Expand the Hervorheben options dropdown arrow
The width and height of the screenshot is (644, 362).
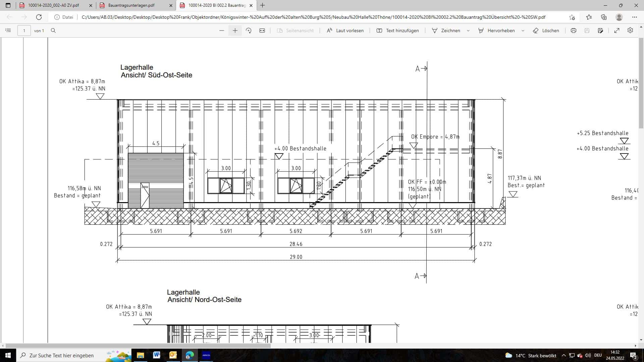pos(523,31)
